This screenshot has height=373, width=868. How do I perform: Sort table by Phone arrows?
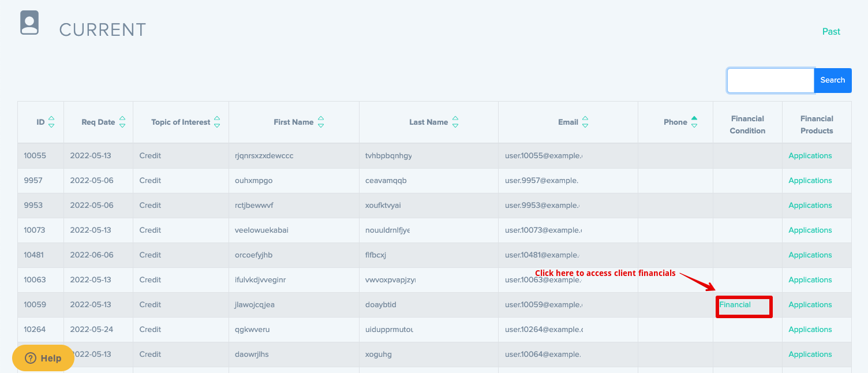(x=694, y=122)
